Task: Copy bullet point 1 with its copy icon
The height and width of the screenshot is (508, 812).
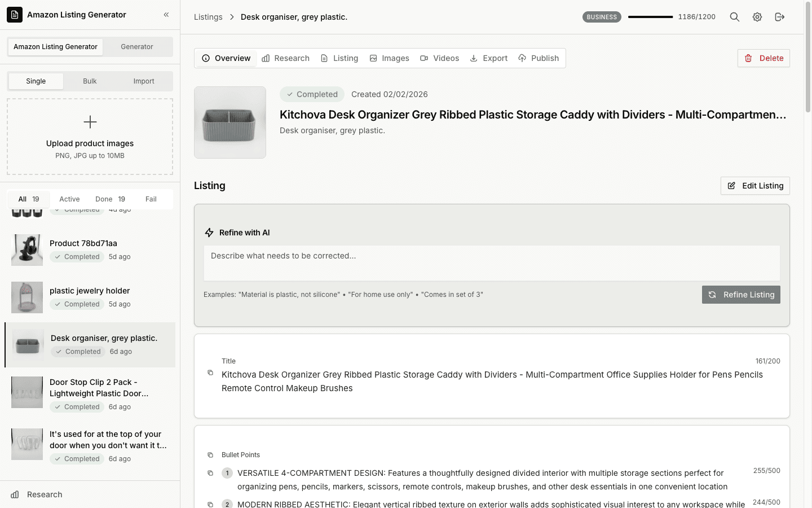Action: [x=211, y=473]
